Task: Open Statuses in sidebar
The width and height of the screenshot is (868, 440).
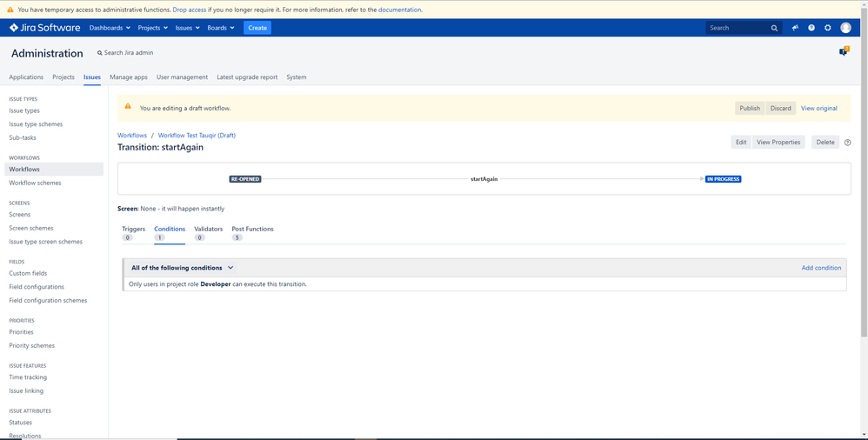Action: point(21,423)
